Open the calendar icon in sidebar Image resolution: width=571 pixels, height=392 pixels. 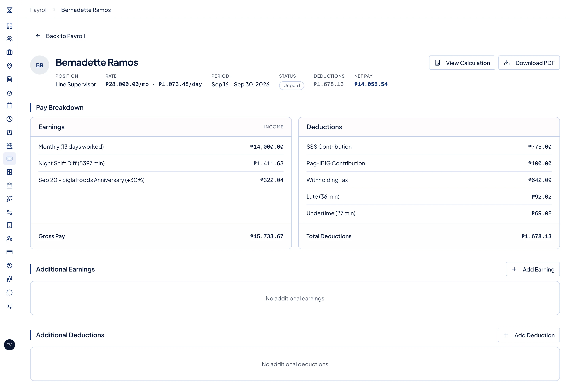point(9,106)
